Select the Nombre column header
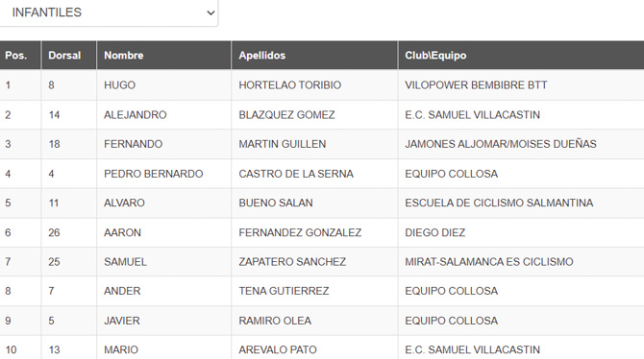The height and width of the screenshot is (359, 644). click(x=163, y=55)
